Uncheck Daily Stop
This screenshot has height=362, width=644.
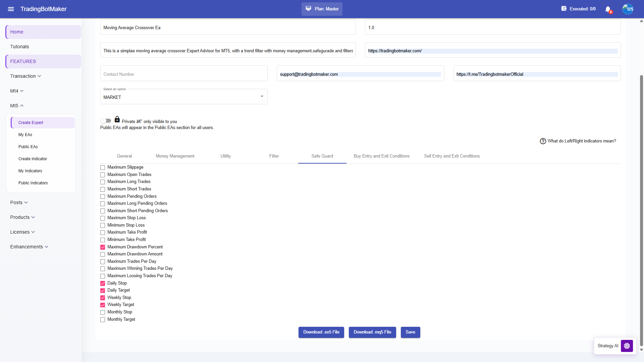(x=103, y=284)
